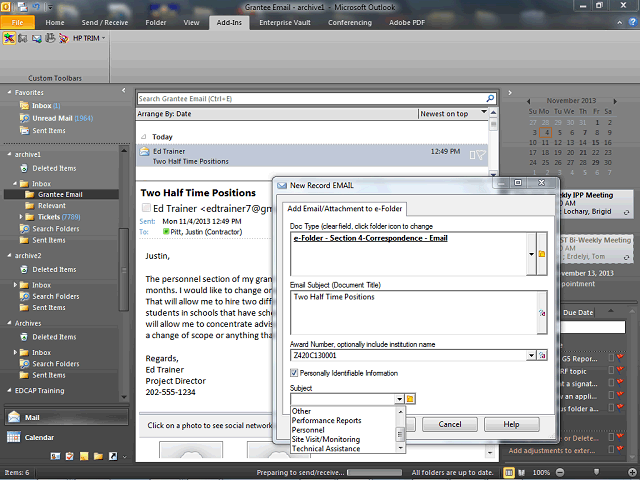Collapse the archive1 folder tree

click(9, 155)
